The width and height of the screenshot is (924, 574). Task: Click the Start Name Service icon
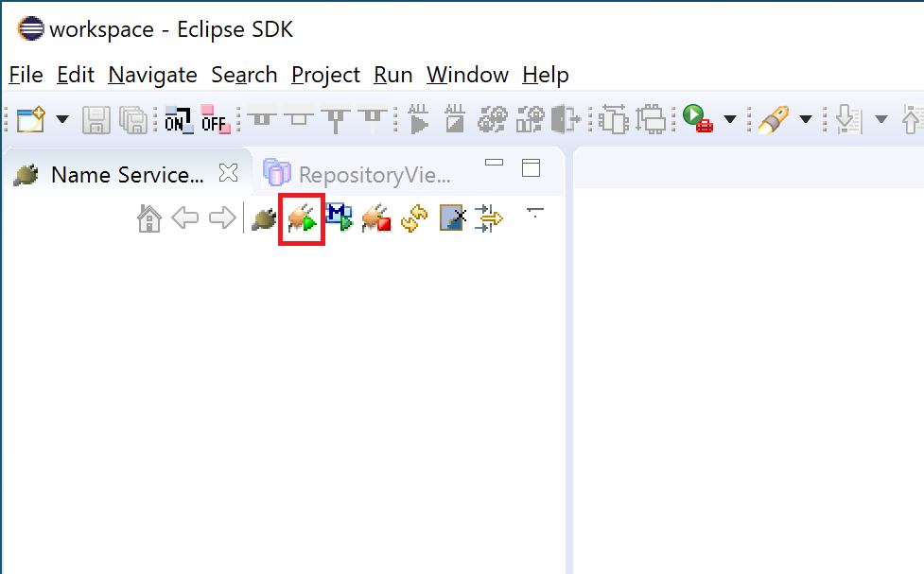click(x=302, y=220)
